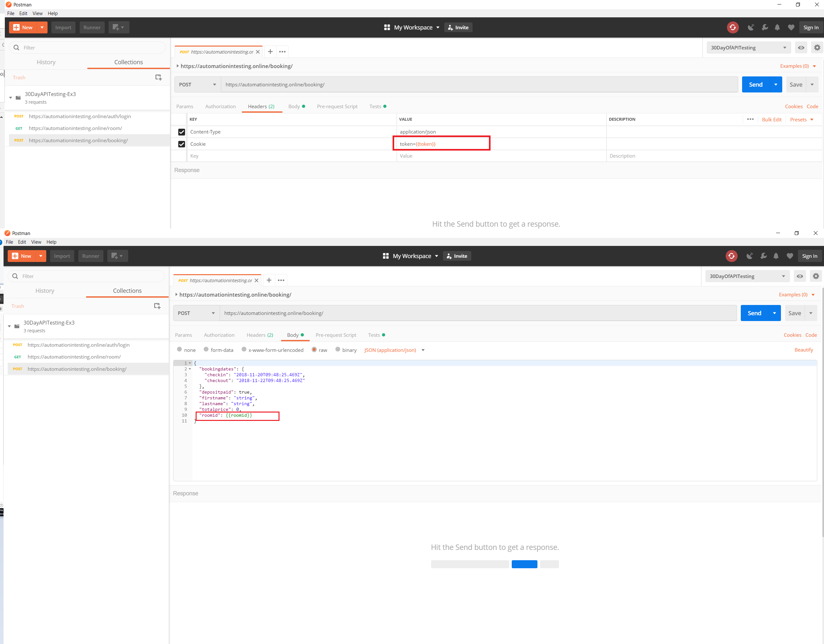This screenshot has height=644, width=824.
Task: Click Beautify link in body editor
Action: (804, 350)
